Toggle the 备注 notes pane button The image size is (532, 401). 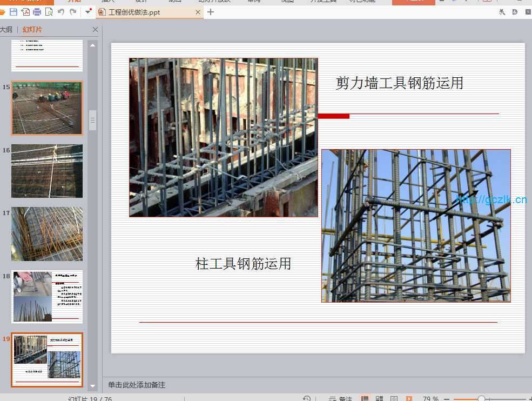(340, 399)
